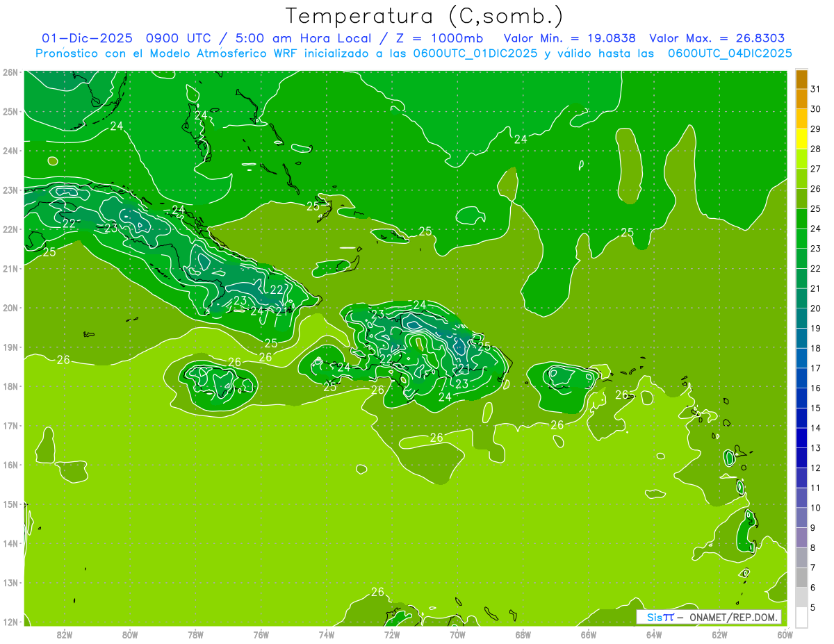Click the "31" label on color scale
The image size is (834, 644).
[x=816, y=89]
